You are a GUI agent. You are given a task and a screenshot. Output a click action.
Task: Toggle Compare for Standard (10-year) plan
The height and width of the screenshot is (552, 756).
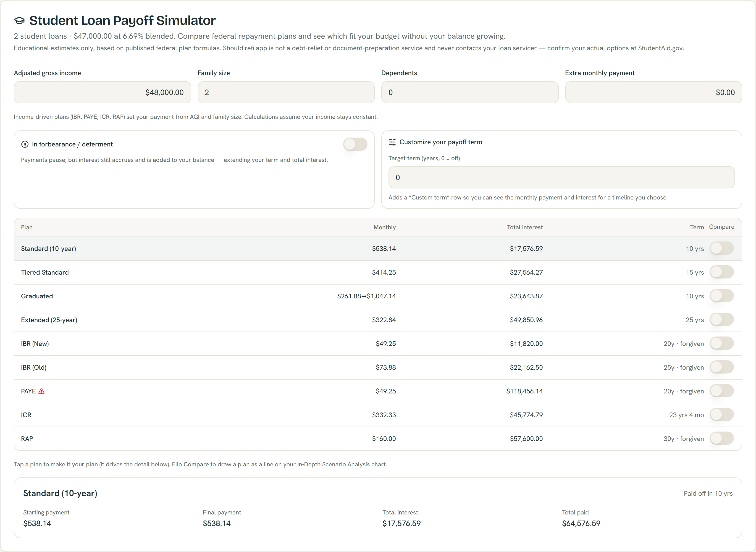coord(721,248)
